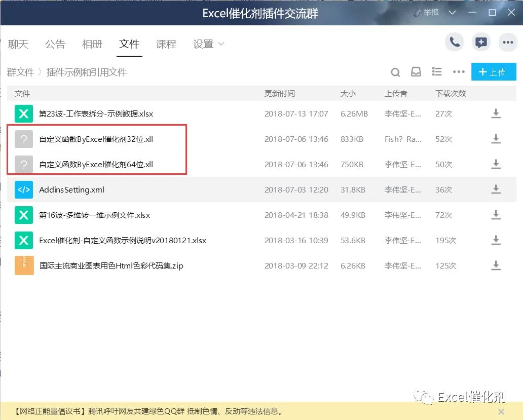This screenshot has height=420, width=523.
Task: Select file name 自定义函数ByExcel催化剂64位.xll
Action: click(96, 164)
